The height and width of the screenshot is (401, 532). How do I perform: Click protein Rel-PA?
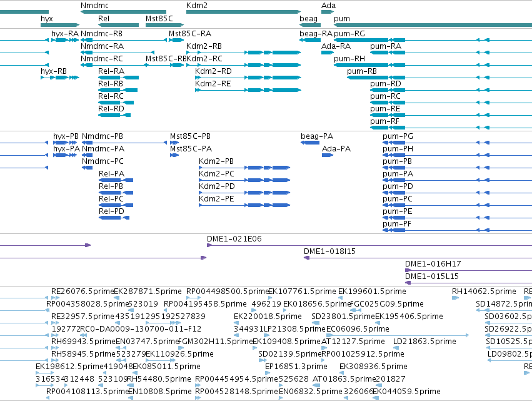tap(112, 174)
